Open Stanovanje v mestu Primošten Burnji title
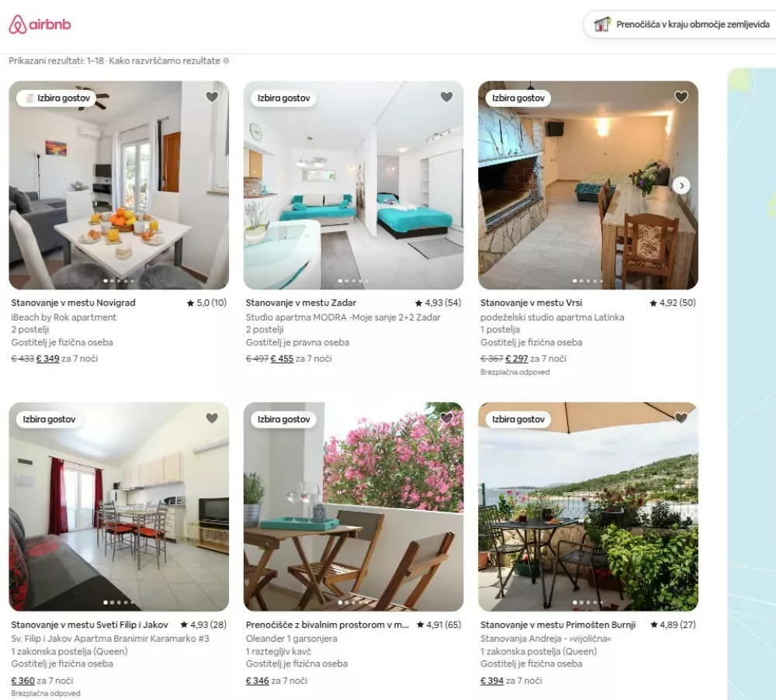Image resolution: width=776 pixels, height=700 pixels. [558, 625]
